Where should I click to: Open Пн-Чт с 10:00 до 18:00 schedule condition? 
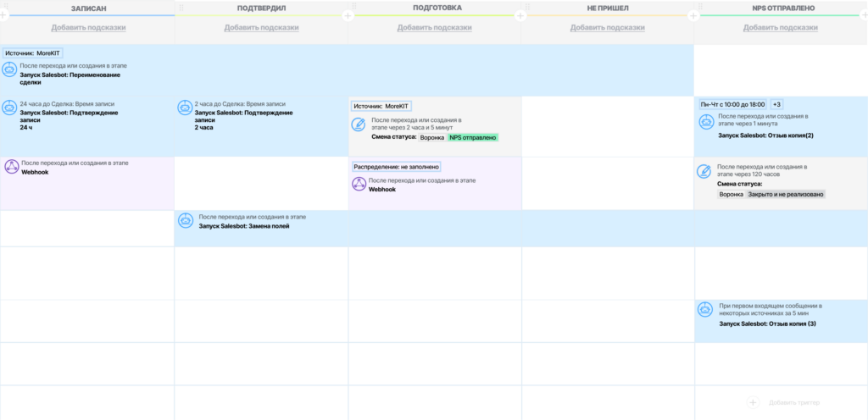732,104
